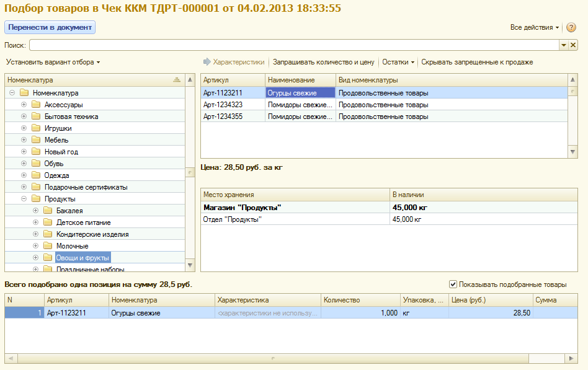Click the folder icon of Кондитерские изделия

pos(48,234)
